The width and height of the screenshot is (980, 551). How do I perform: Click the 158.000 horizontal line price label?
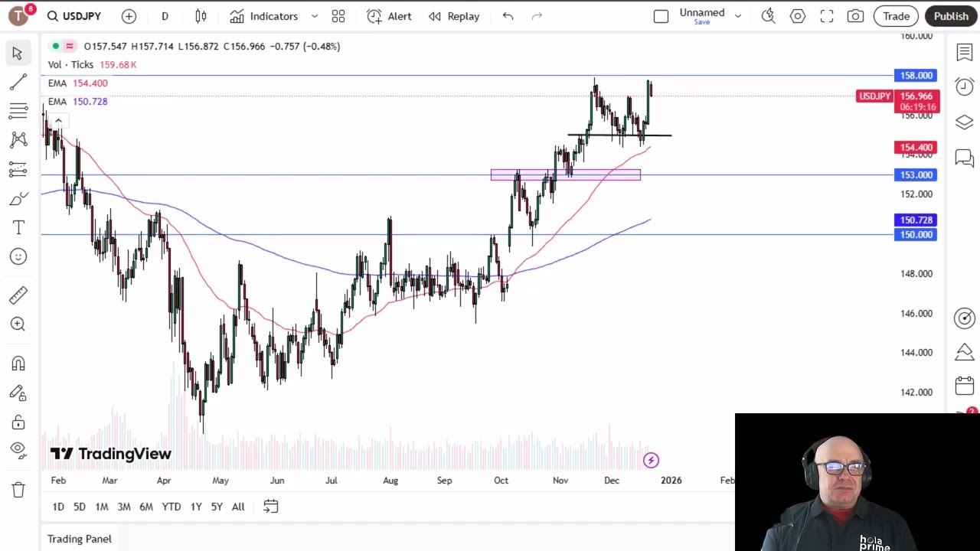[916, 75]
